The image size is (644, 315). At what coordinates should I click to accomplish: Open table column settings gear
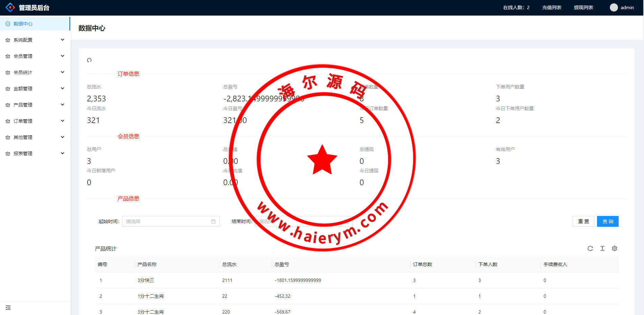[x=614, y=248]
